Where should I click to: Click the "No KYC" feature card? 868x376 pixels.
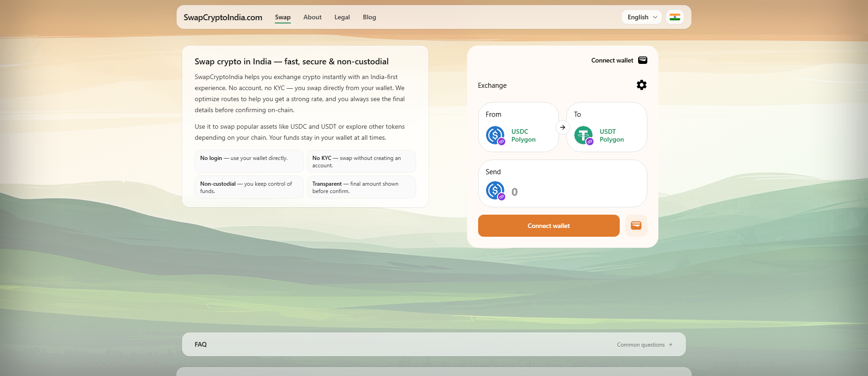[x=361, y=161]
